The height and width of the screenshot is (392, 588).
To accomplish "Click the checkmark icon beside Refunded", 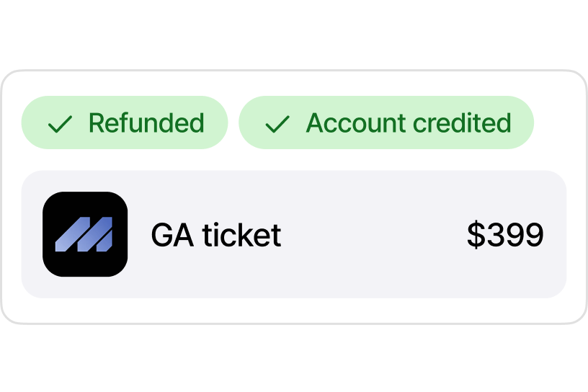I will click(x=59, y=124).
